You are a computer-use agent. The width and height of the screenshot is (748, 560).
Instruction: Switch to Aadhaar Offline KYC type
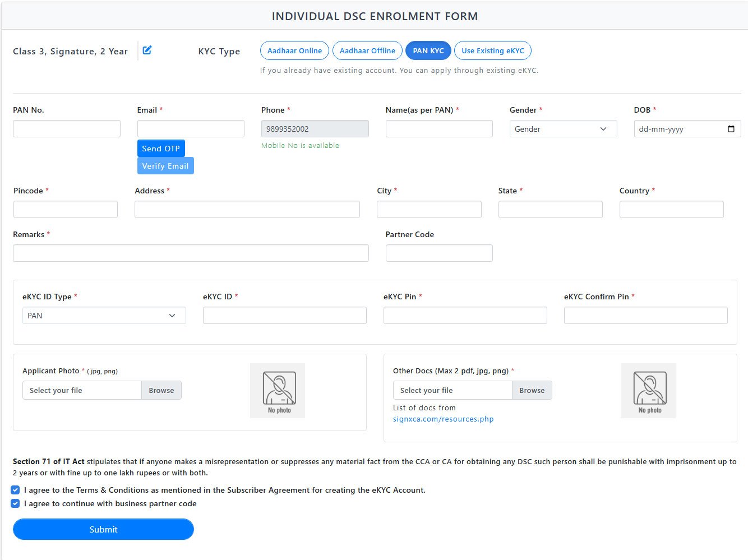tap(367, 50)
